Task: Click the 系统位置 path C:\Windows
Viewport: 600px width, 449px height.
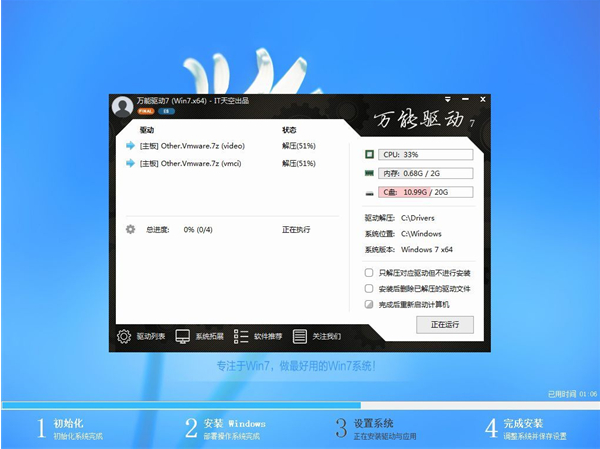Action: tap(421, 234)
